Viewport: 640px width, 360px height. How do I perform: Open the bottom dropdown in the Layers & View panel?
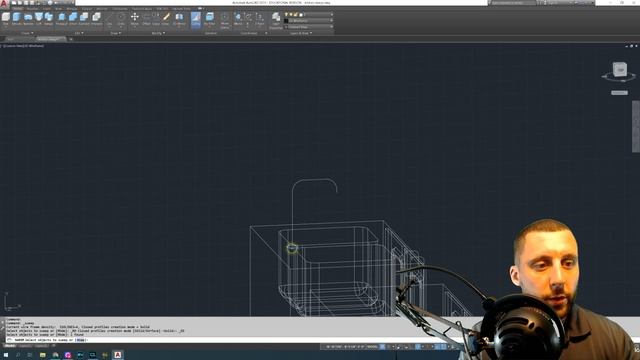pyautogui.click(x=309, y=27)
